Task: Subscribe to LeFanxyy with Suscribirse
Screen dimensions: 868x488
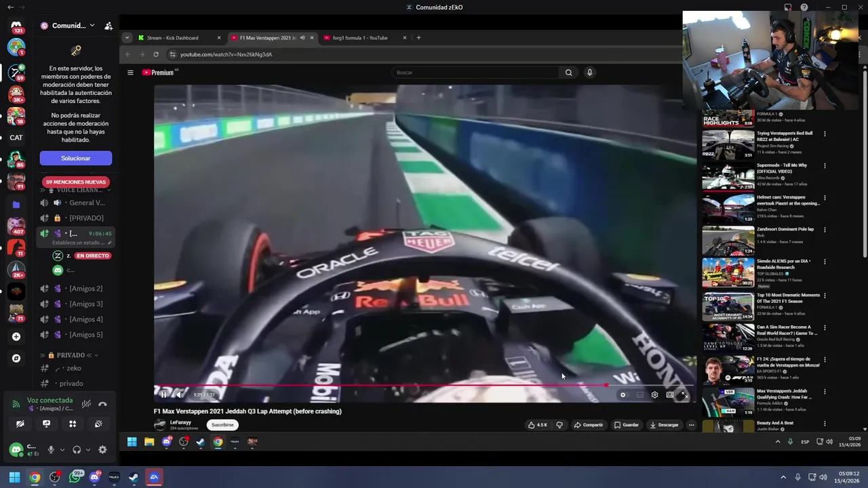Action: coord(222,425)
